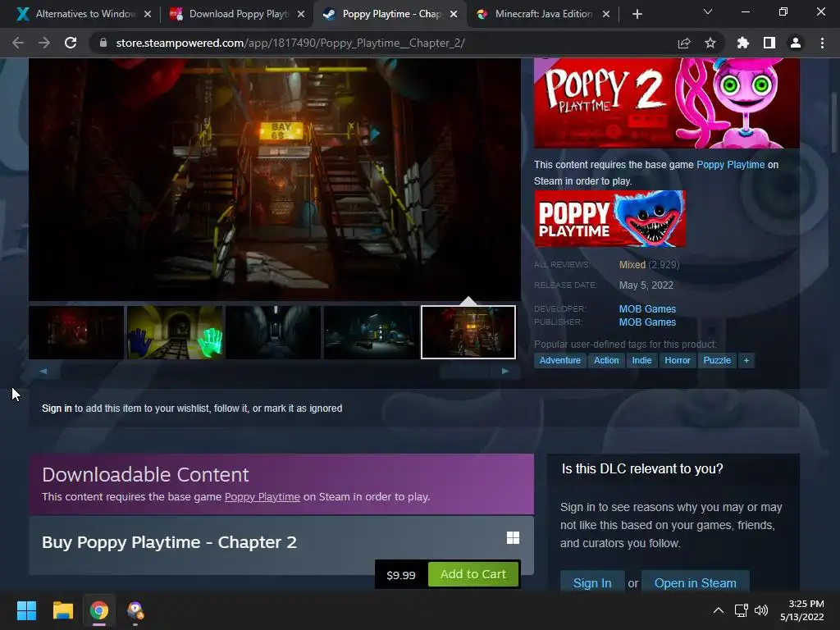Select the blue-lit room screenshot thumbnail

(x=372, y=332)
